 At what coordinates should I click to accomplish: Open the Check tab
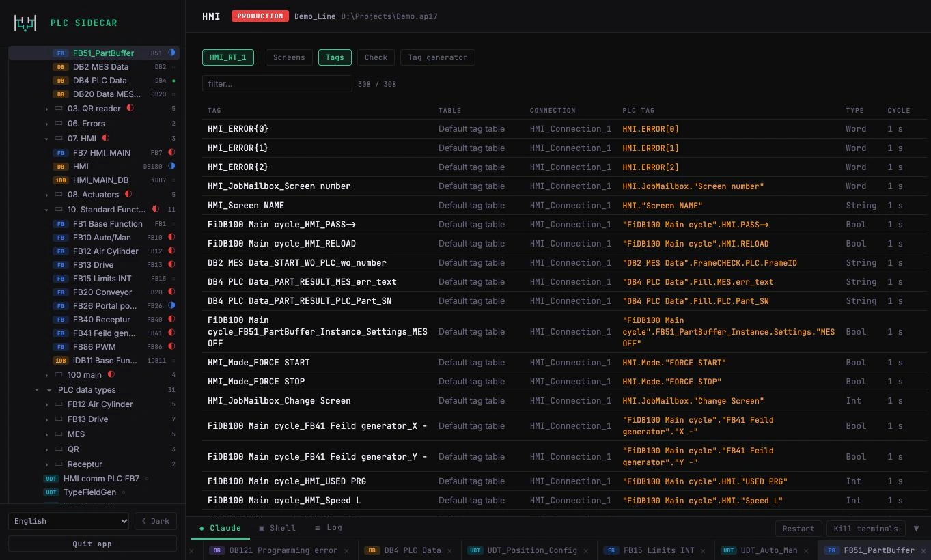[x=376, y=57]
